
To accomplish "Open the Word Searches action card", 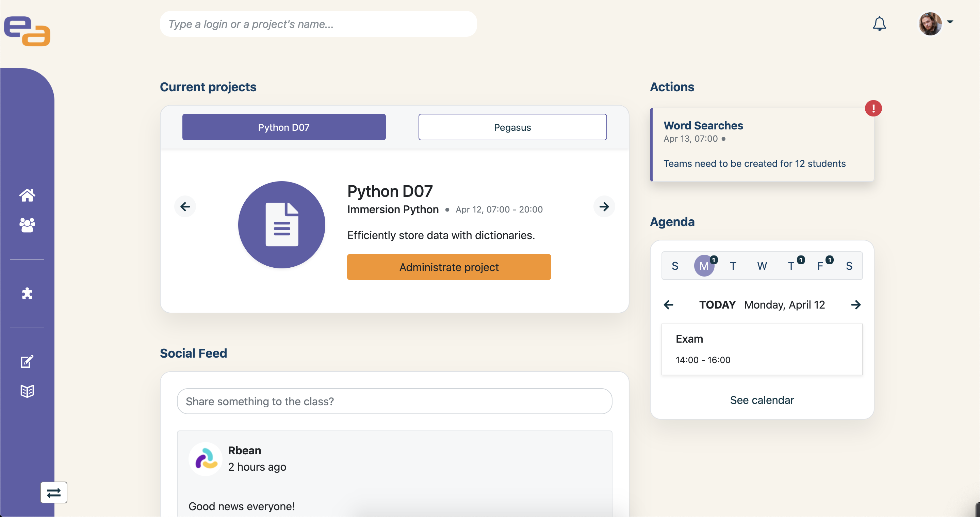I will coord(762,145).
